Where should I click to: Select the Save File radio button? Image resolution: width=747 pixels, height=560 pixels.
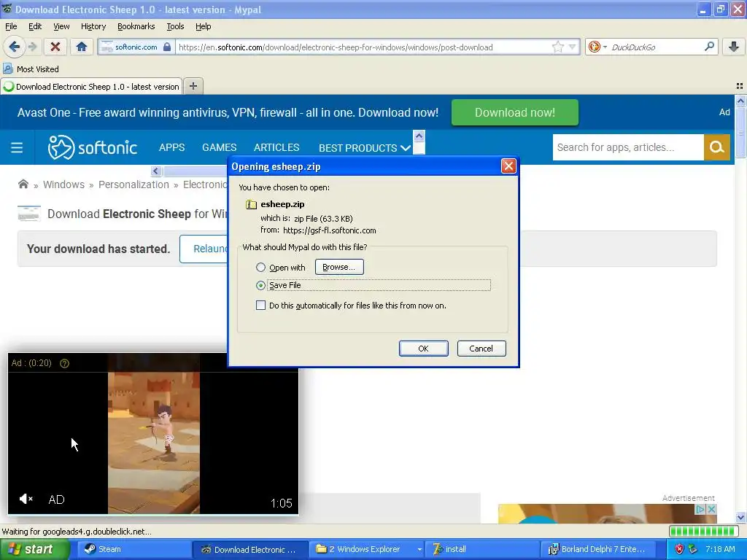(260, 285)
